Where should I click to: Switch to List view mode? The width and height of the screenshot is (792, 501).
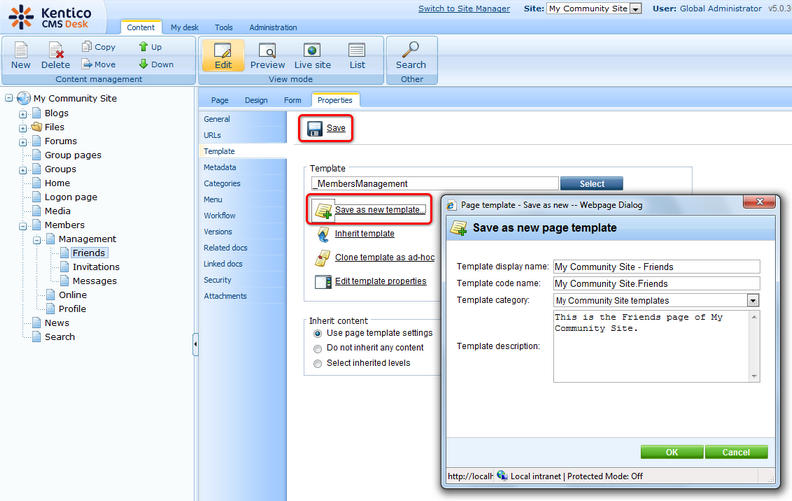click(357, 50)
